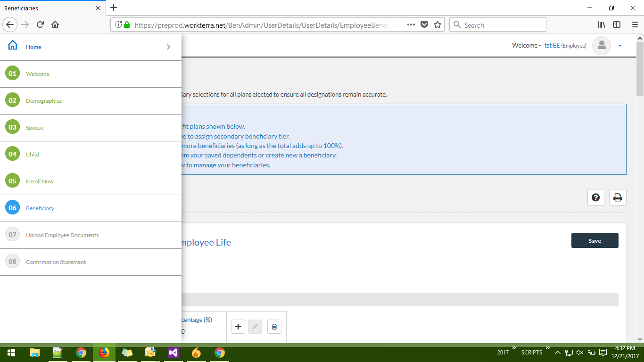Screen dimensions: 644x362
Task: Open the user profile avatar
Action: (x=602, y=45)
